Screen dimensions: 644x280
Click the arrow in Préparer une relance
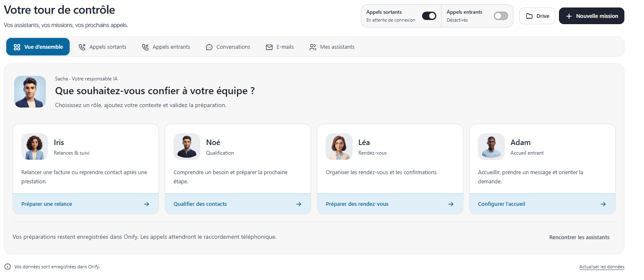pyautogui.click(x=146, y=204)
